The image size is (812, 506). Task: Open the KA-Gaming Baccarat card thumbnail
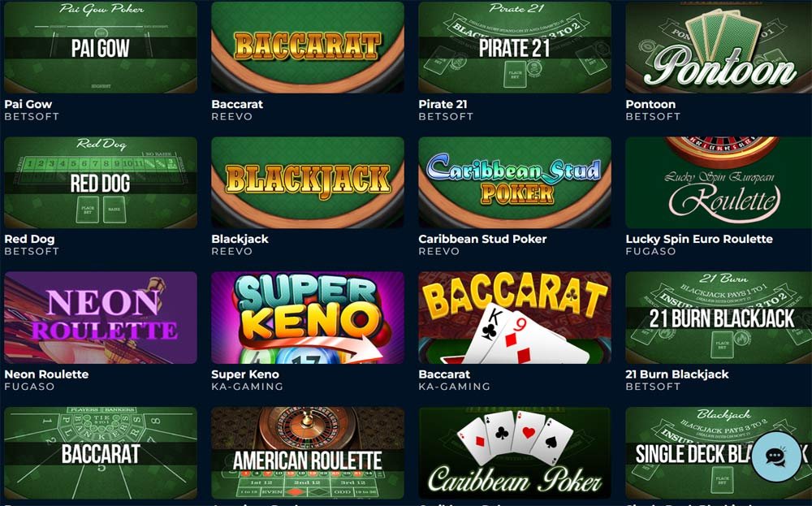(515, 318)
